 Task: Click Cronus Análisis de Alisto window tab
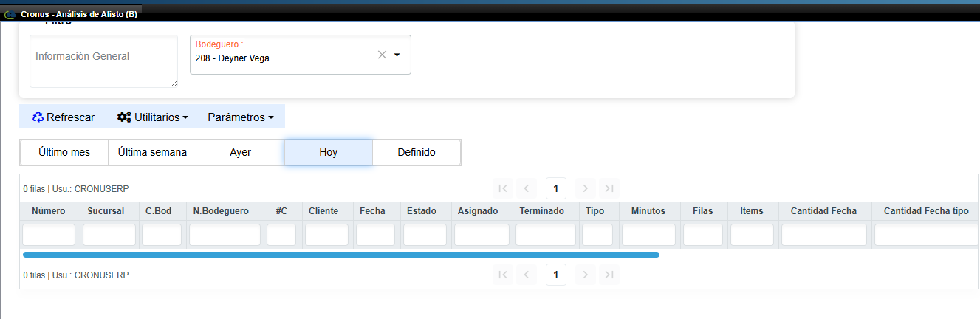click(x=72, y=14)
